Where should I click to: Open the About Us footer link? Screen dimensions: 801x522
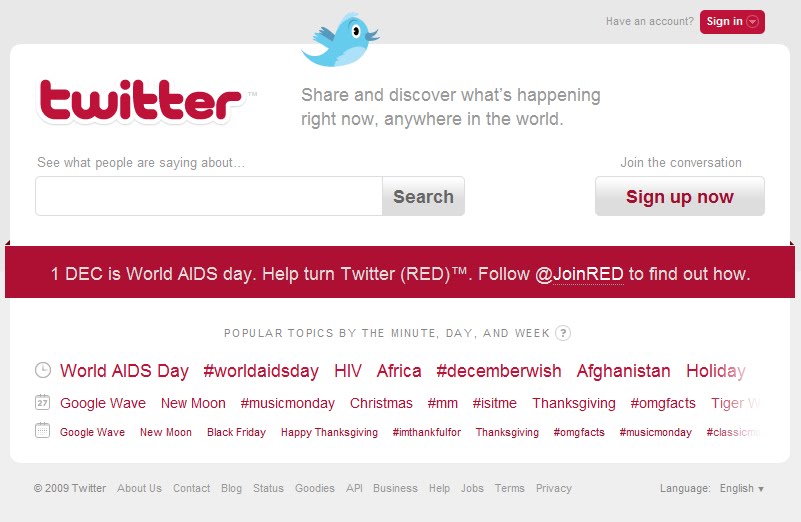(x=139, y=489)
